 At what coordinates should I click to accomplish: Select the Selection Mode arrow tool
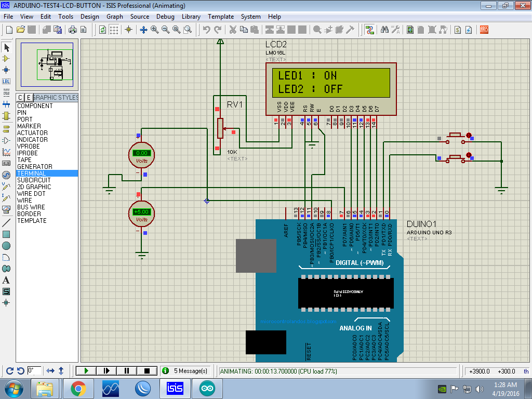coord(6,47)
